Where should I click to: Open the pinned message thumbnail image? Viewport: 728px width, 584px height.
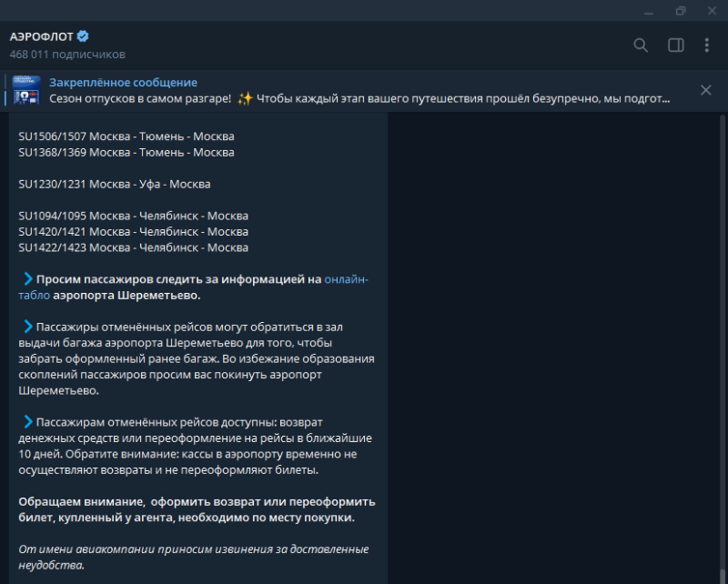click(x=26, y=90)
